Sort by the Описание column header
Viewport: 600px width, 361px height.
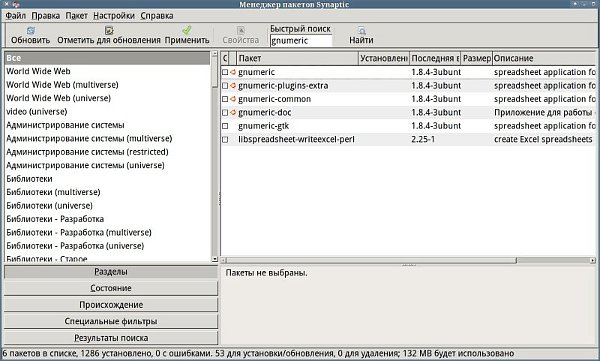544,58
